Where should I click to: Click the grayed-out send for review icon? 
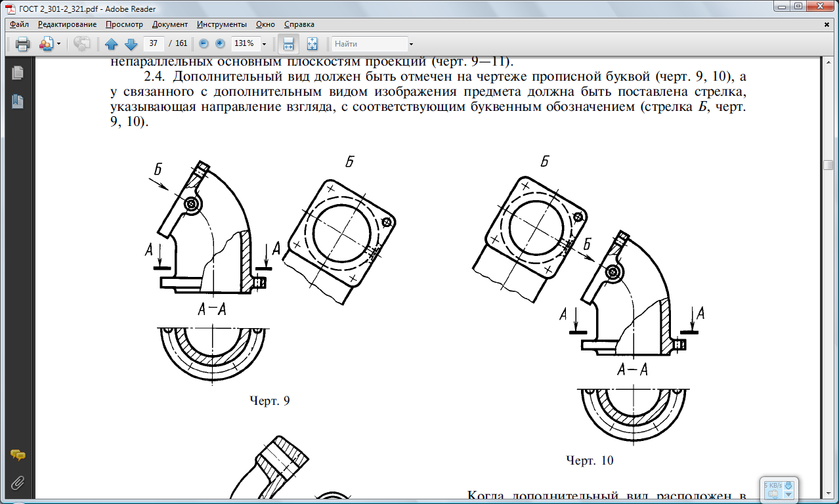tap(82, 44)
